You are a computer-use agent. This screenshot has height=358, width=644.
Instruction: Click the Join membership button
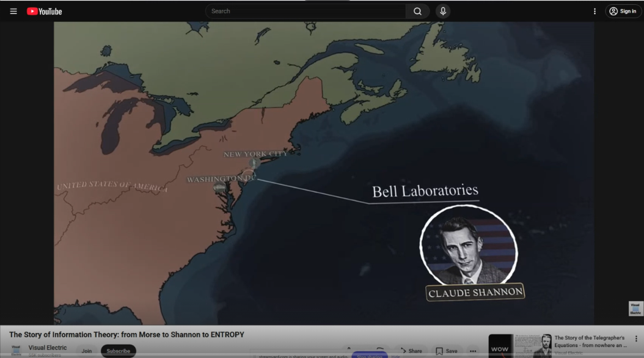click(87, 351)
